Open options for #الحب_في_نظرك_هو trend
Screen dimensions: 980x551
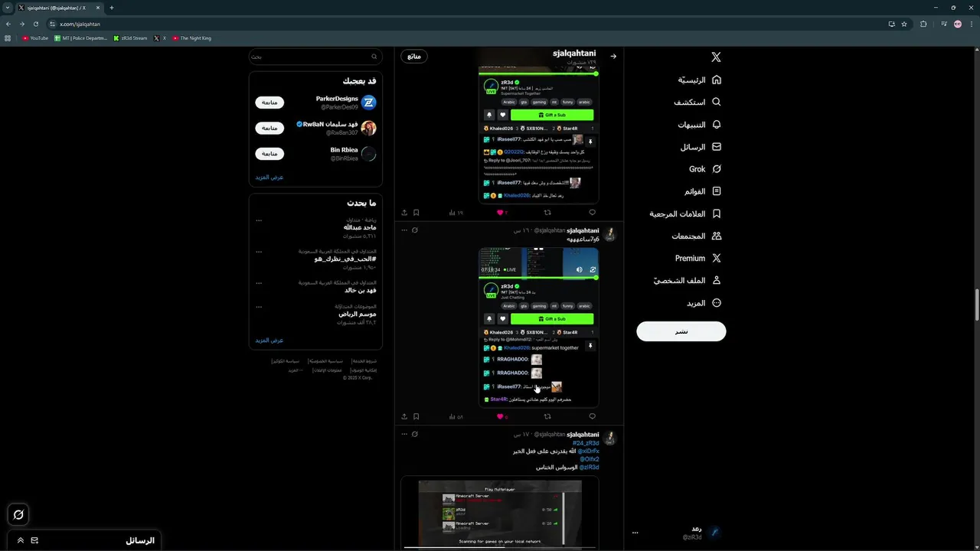coord(259,251)
